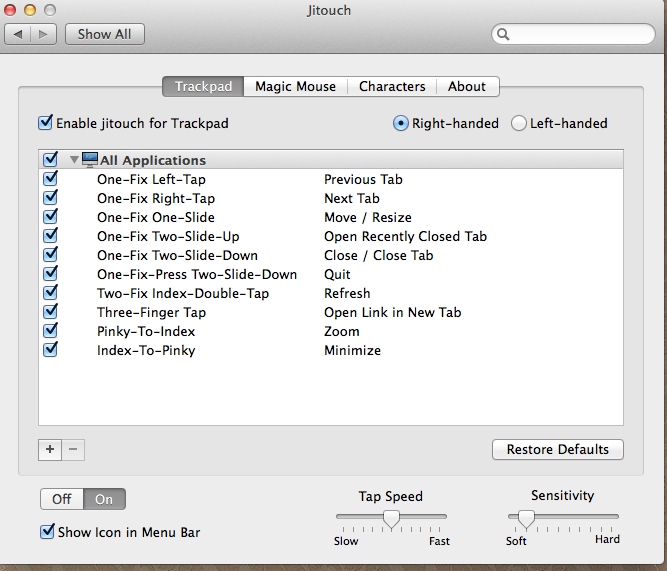
Task: Select the Index-To-Pinky gesture name
Action: pyautogui.click(x=146, y=350)
